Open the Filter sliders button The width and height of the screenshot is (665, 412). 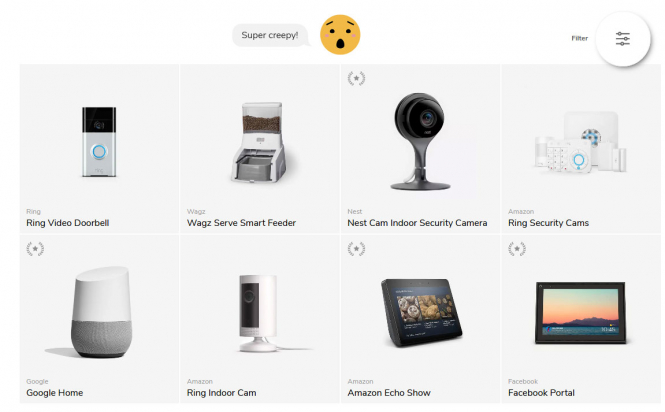(x=623, y=39)
